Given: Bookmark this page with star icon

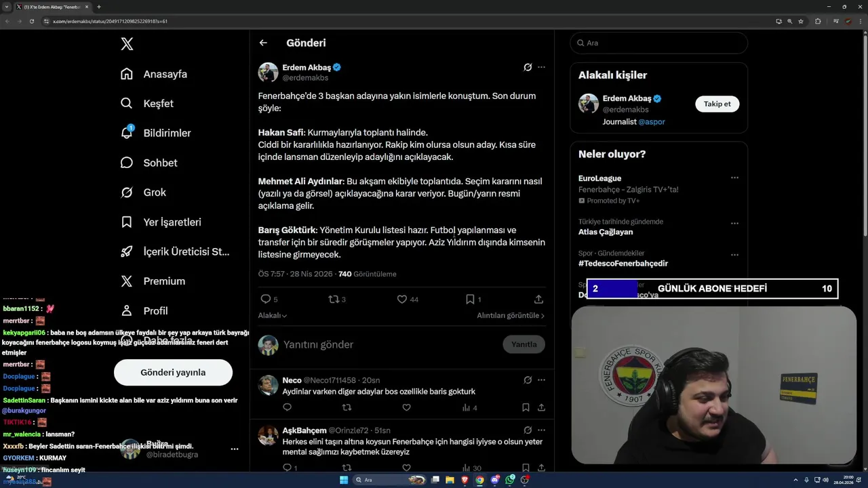Looking at the screenshot, I should pyautogui.click(x=801, y=21).
